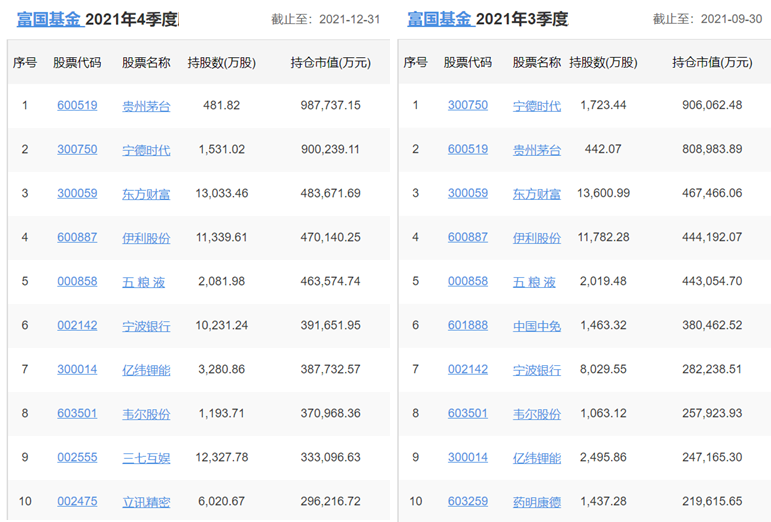771x522 pixels.
Task: Open stock code 600519 in the 4季度 table
Action: click(x=77, y=105)
